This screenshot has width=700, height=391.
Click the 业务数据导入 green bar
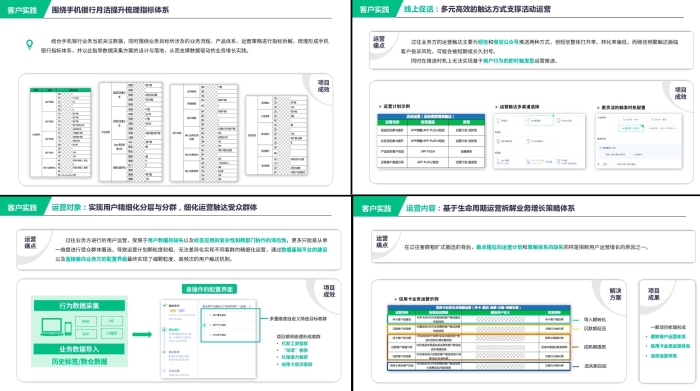[x=79, y=349]
